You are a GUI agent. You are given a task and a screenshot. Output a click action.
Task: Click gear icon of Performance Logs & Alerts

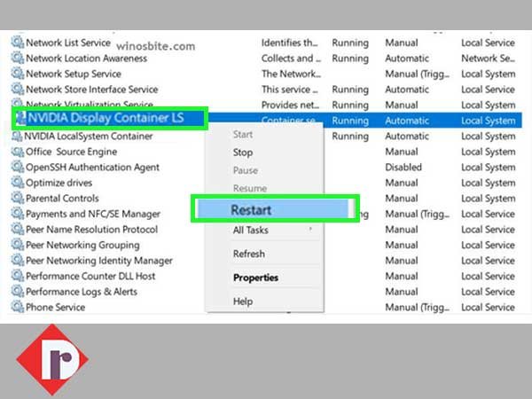point(18,292)
